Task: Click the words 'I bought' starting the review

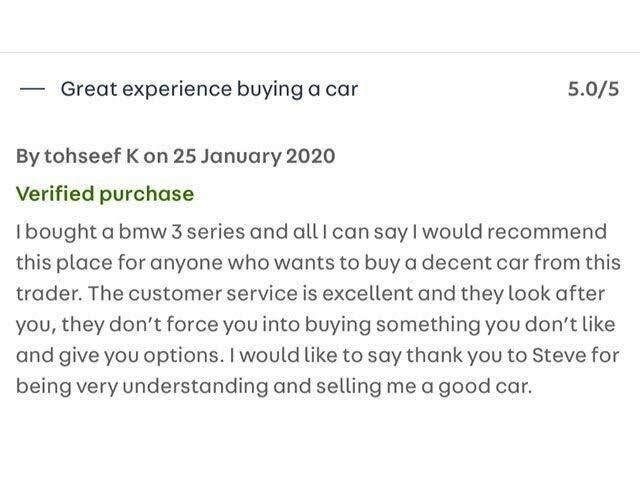Action: (51, 232)
